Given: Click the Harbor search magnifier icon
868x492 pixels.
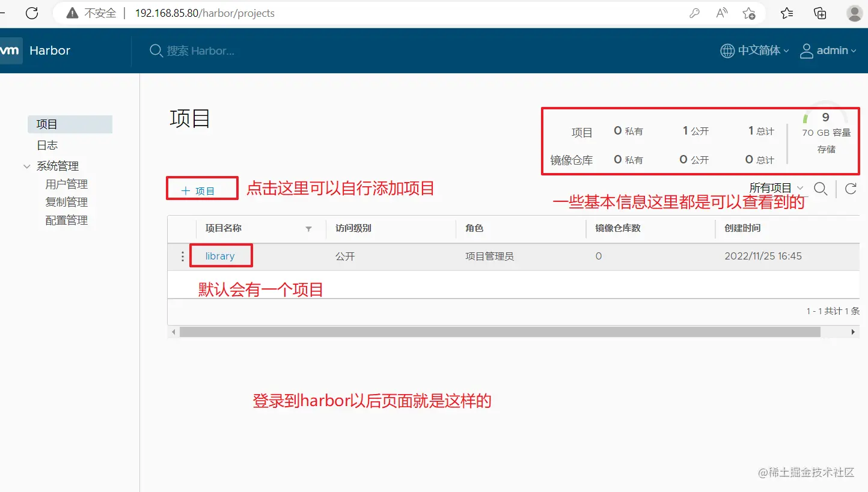Looking at the screenshot, I should click(156, 50).
